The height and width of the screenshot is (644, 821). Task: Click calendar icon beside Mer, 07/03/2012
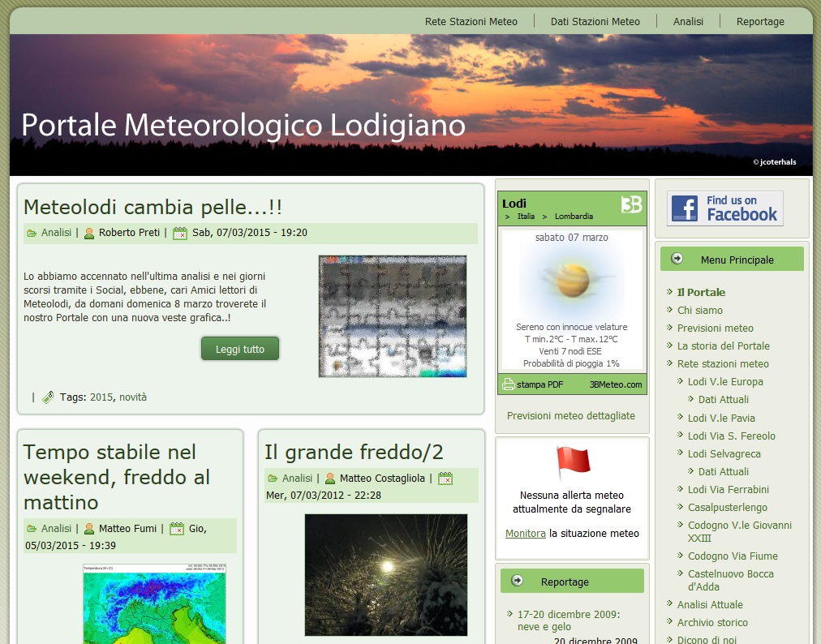[x=445, y=479]
